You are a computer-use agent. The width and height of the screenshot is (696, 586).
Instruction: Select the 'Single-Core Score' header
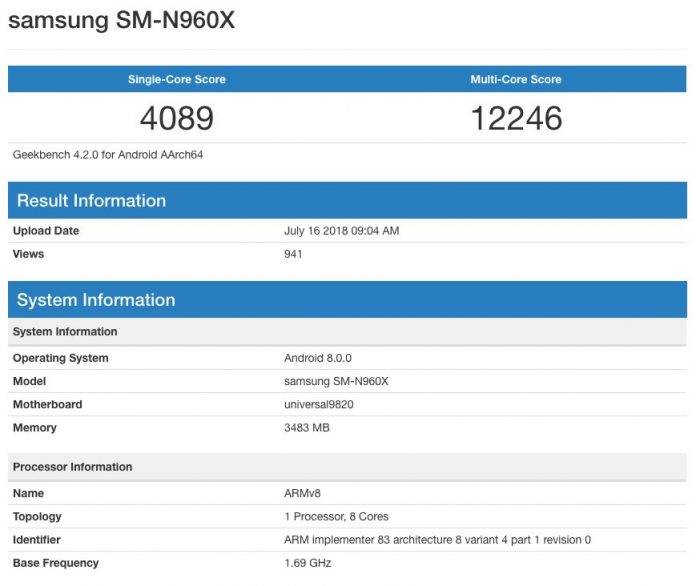pos(177,79)
